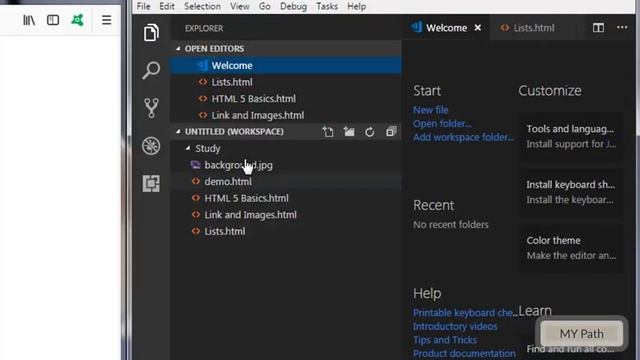Open the Go menu
Screen dimensions: 640x360
pyautogui.click(x=264, y=7)
